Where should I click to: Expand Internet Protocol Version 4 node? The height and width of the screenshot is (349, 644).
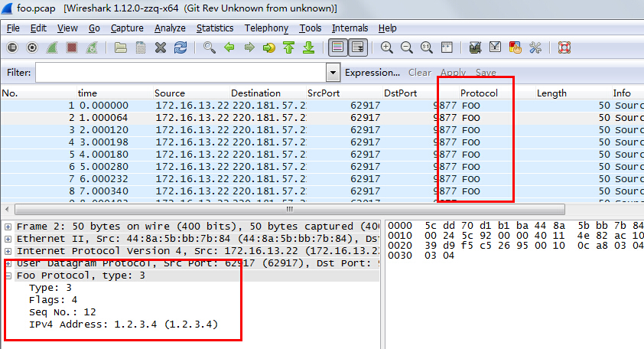tap(8, 251)
